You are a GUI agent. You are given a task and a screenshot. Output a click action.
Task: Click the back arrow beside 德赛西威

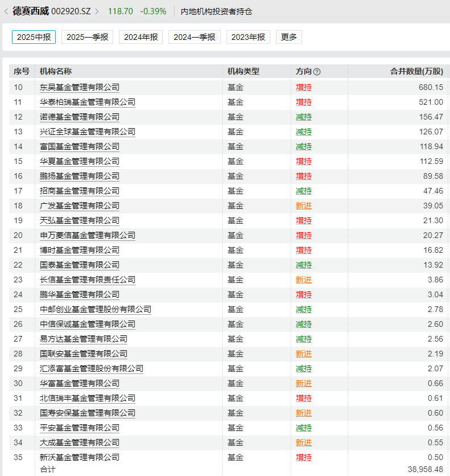pyautogui.click(x=6, y=11)
